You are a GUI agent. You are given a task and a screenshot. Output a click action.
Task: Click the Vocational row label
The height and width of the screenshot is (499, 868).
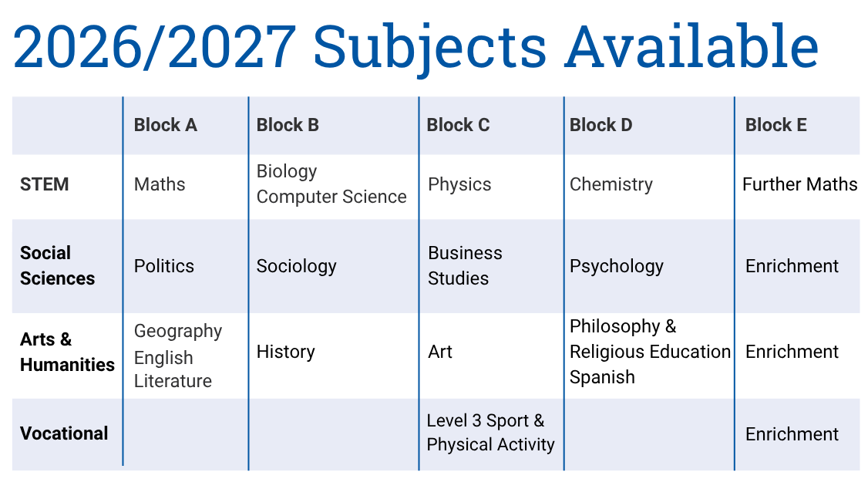pos(64,433)
